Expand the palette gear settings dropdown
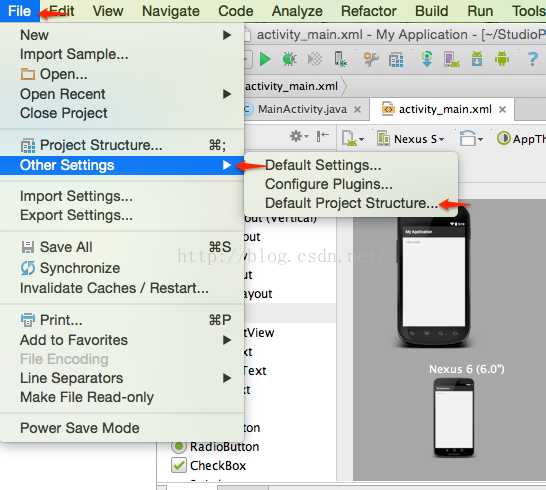546x490 pixels. click(x=299, y=136)
